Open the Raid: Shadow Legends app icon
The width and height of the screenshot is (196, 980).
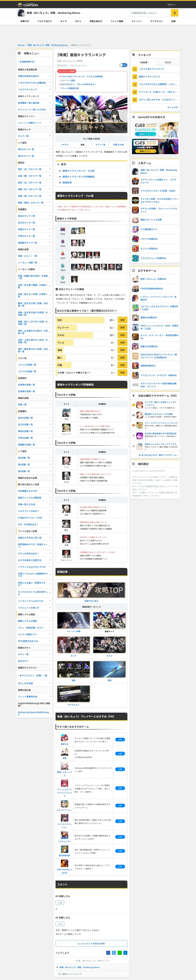pos(65,863)
